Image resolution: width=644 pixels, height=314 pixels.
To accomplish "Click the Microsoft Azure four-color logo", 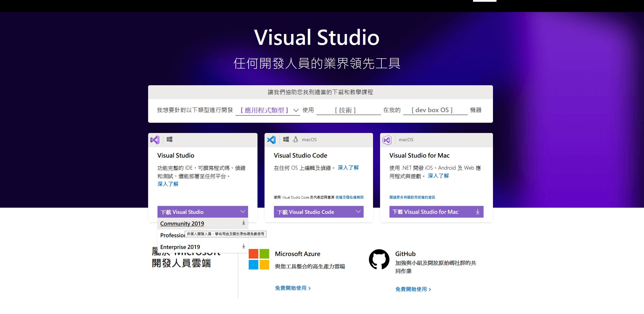I will [x=259, y=259].
